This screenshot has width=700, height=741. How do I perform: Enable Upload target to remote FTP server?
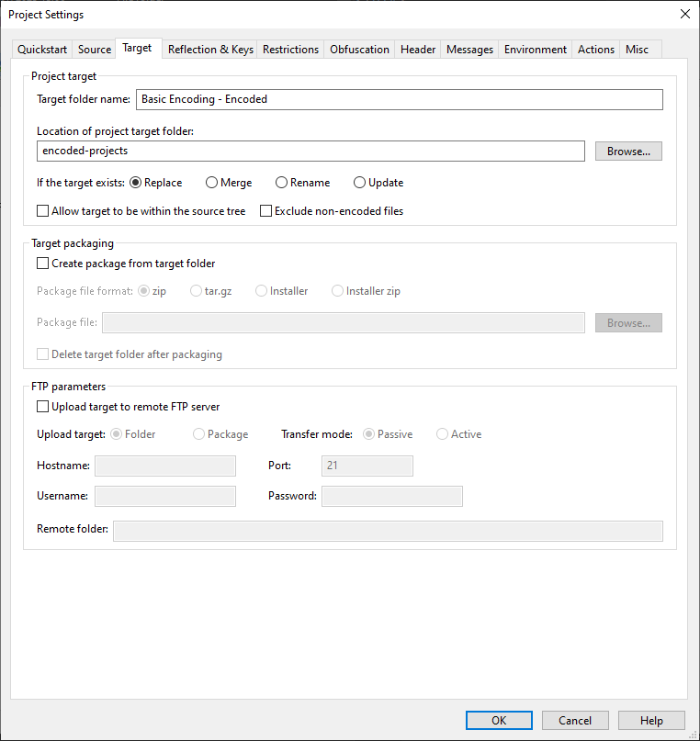pos(128,407)
